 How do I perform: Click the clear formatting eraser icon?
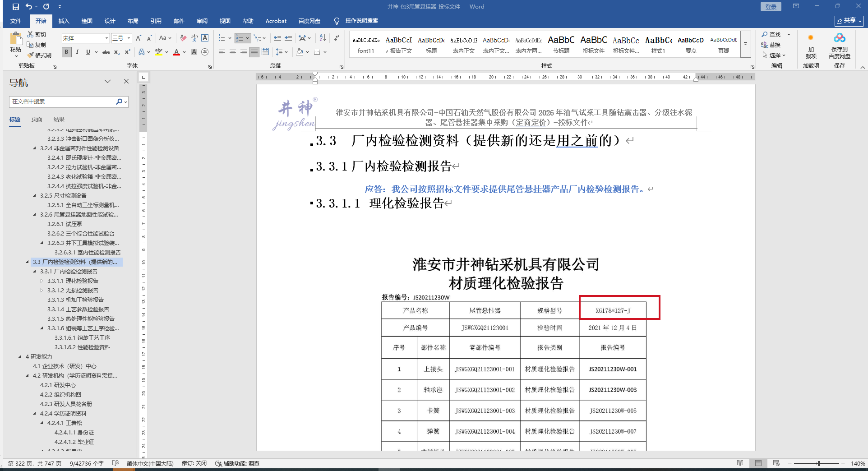coord(183,38)
